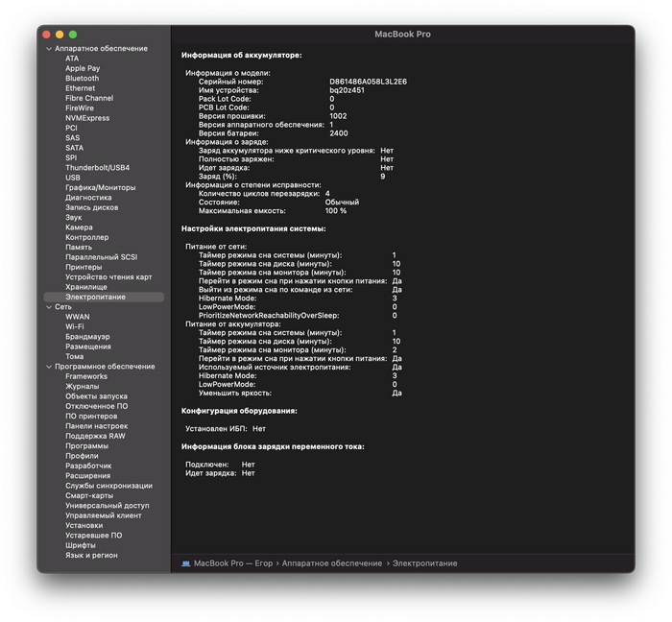
Task: Select Тома in the sidebar
Action: coord(74,356)
